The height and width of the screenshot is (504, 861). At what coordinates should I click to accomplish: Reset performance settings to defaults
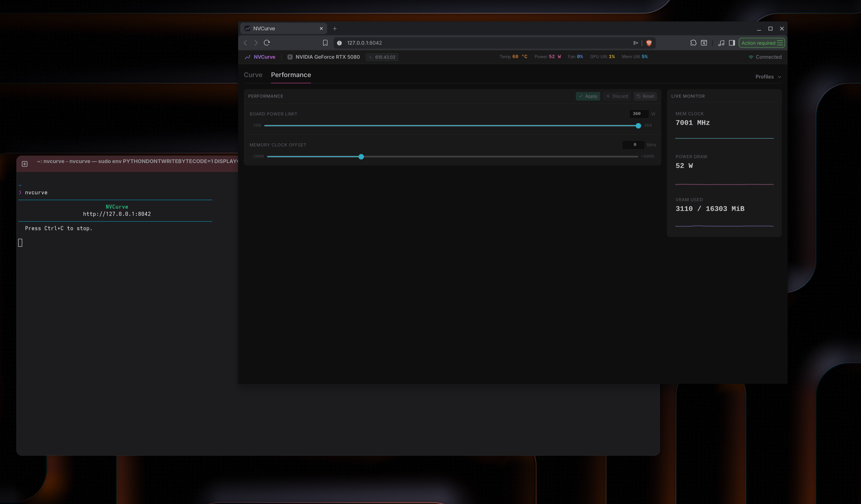[646, 96]
